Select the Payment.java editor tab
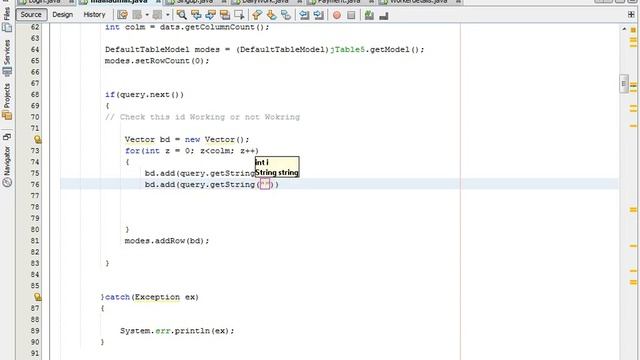 tap(340, 2)
